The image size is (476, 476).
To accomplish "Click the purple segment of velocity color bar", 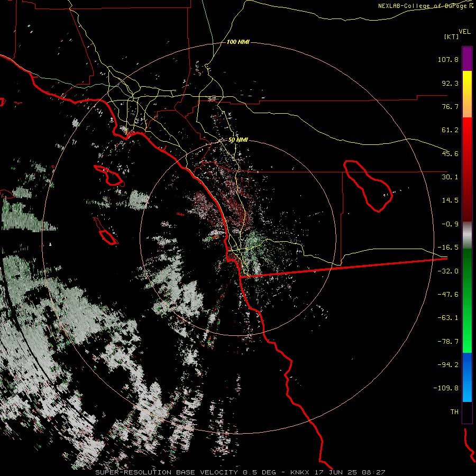I will pos(467,59).
